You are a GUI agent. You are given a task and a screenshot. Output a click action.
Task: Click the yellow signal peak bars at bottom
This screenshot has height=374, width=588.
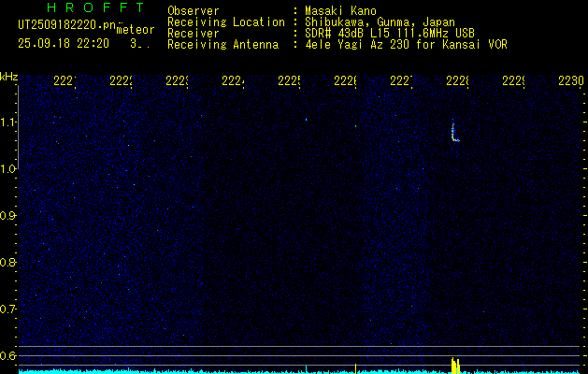(x=455, y=366)
